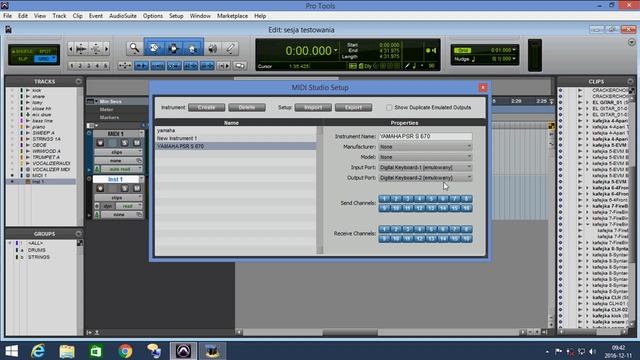Click Zoom preset button 5
The width and height of the screenshot is (640, 360).
(105, 65)
